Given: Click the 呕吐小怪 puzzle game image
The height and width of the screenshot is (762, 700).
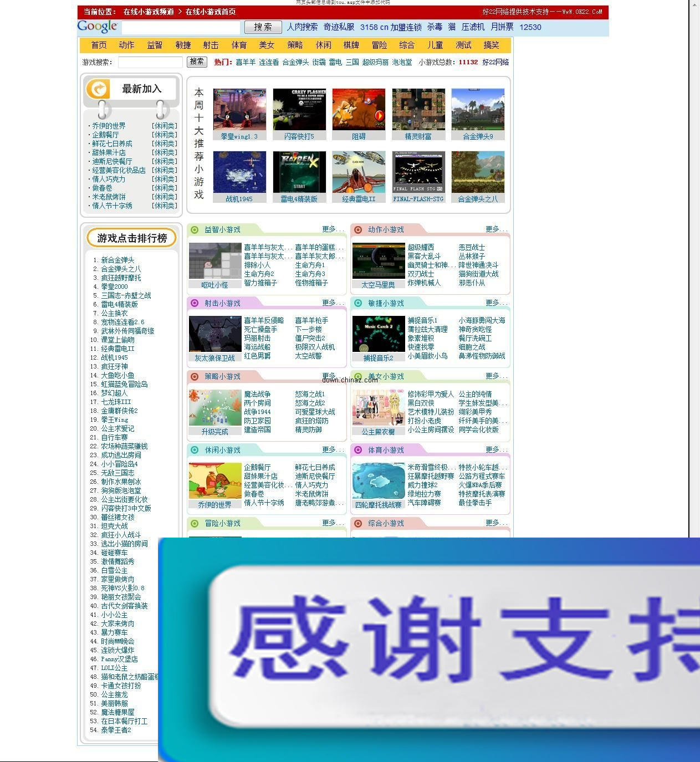Looking at the screenshot, I should pos(215,260).
